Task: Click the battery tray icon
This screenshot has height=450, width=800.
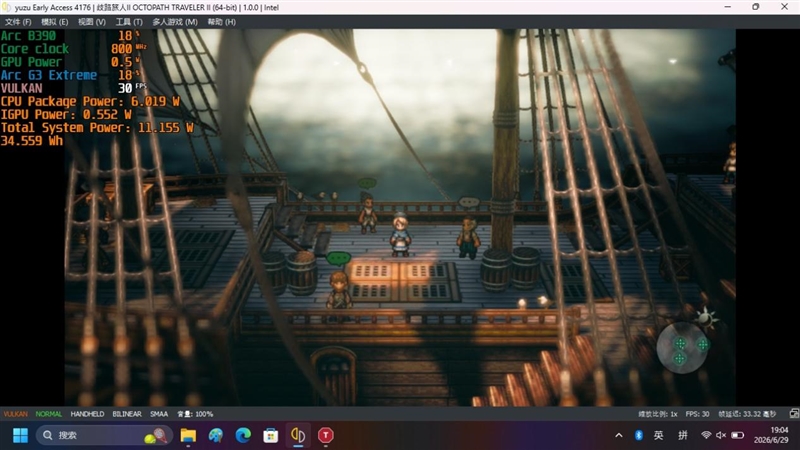Action: [738, 435]
